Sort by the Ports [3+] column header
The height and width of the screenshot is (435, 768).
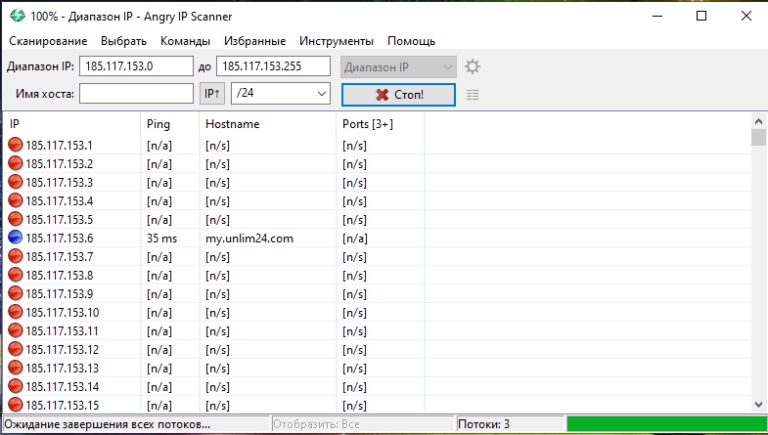(381, 124)
